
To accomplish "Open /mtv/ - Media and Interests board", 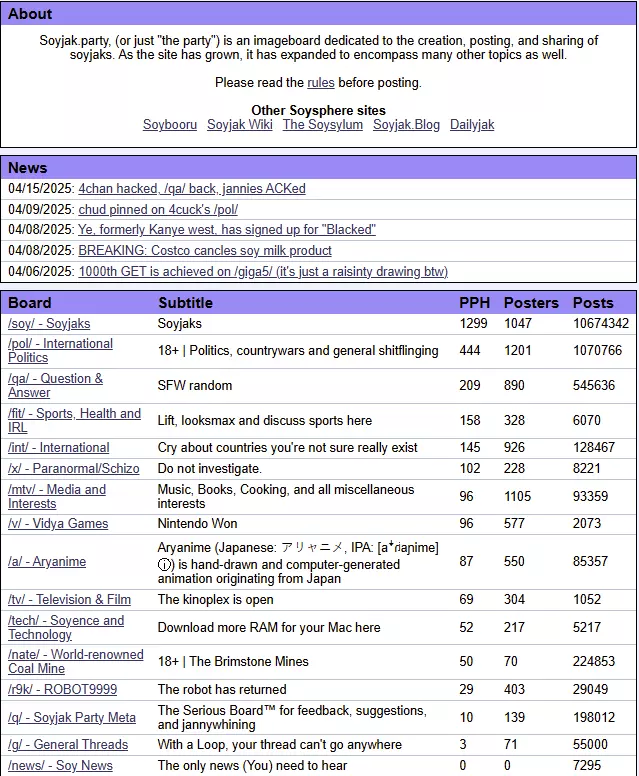I will (x=57, y=496).
